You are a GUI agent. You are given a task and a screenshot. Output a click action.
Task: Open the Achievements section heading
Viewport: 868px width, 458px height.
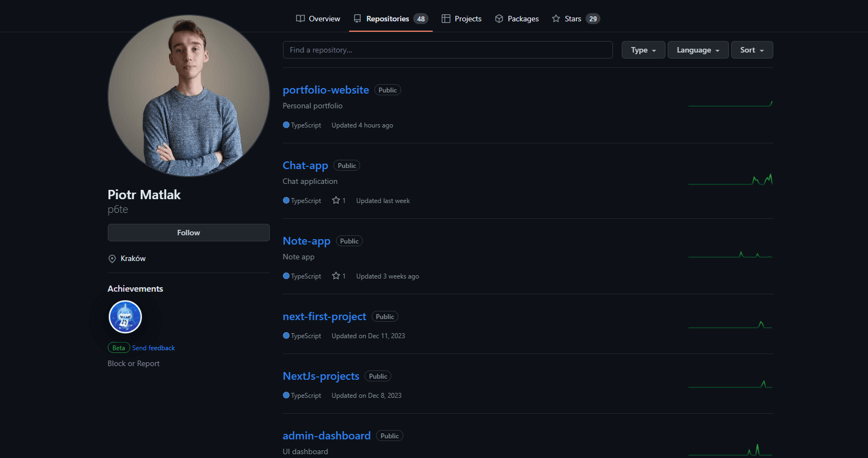[135, 288]
